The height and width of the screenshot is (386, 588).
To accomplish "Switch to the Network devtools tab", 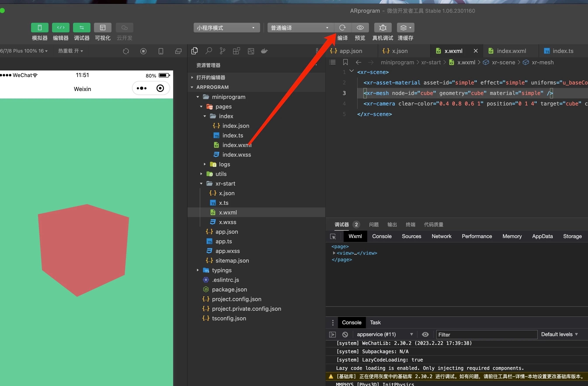I will [x=441, y=236].
